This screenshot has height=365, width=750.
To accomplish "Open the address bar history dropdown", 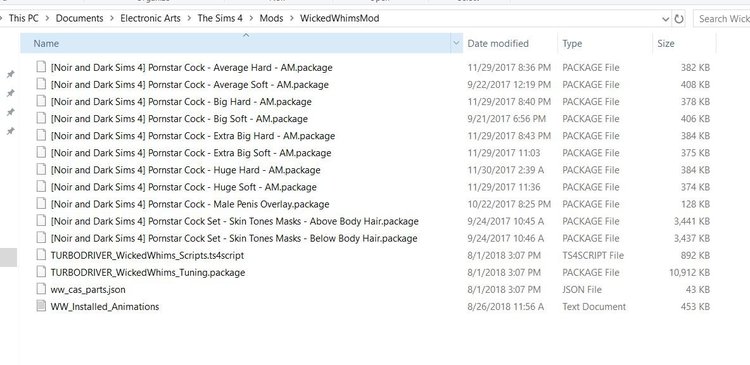I will 665,19.
